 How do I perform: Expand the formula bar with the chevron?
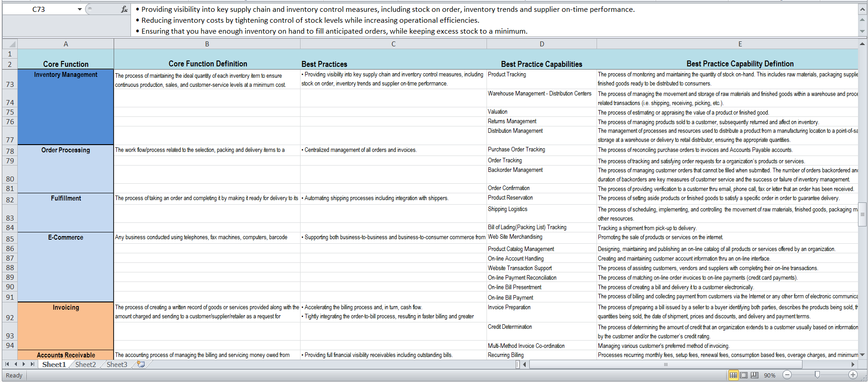(863, 9)
